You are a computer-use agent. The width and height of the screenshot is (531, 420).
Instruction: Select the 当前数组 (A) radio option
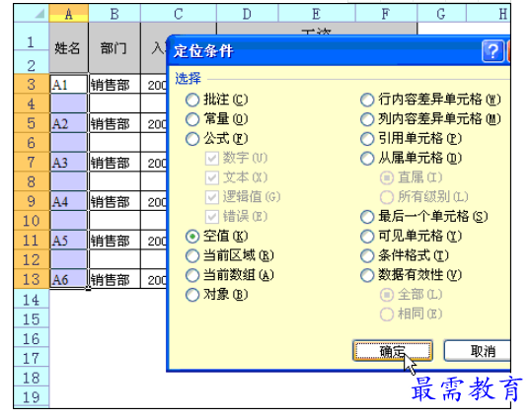pos(192,275)
